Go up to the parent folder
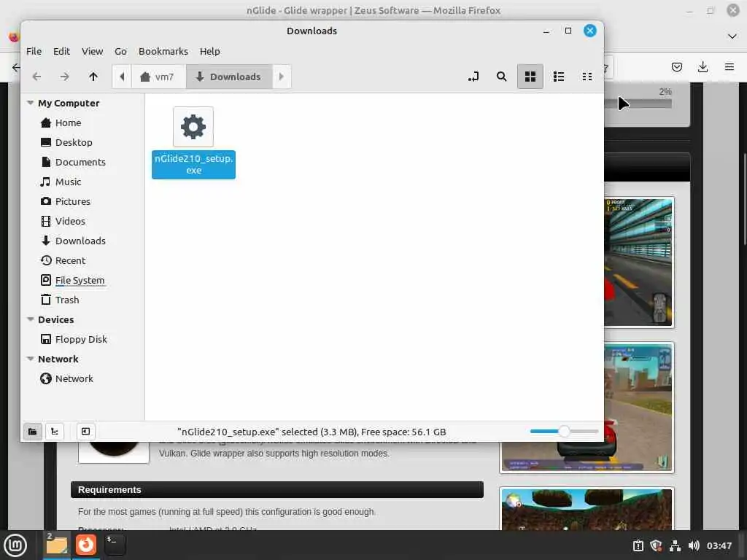This screenshot has height=560, width=747. tap(93, 77)
